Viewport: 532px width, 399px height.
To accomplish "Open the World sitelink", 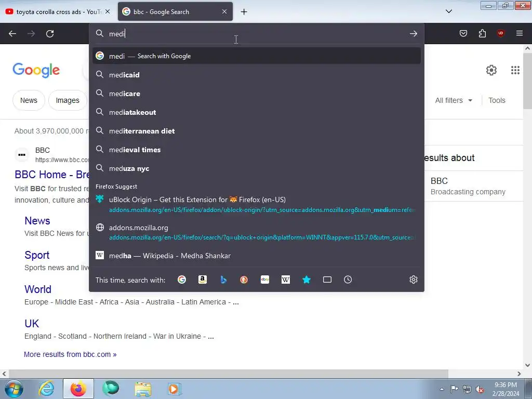I will click(37, 289).
